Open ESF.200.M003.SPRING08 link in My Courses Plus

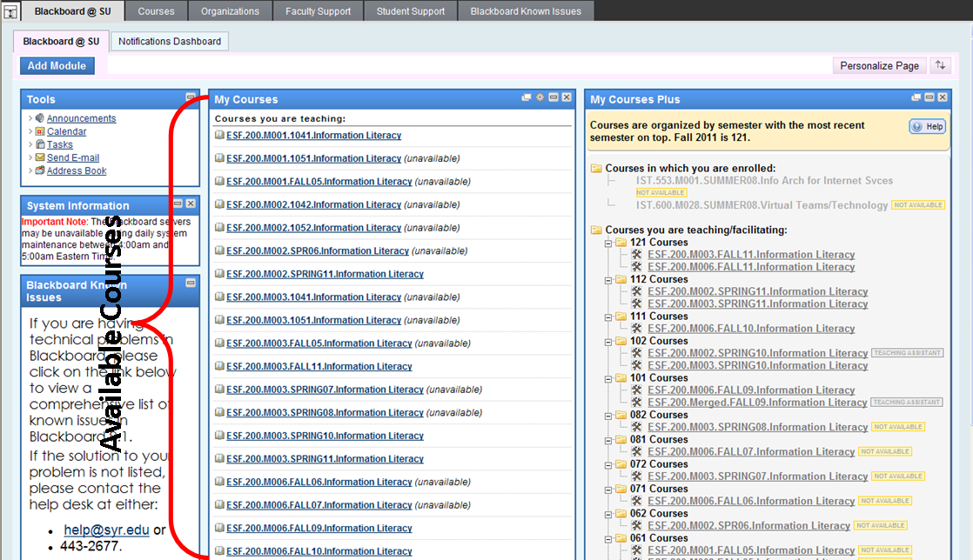758,427
